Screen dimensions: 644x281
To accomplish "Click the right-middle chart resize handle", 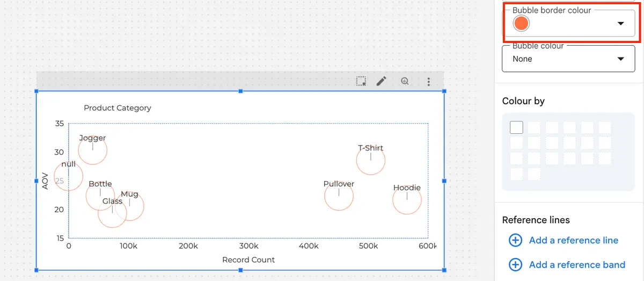I will pyautogui.click(x=444, y=181).
